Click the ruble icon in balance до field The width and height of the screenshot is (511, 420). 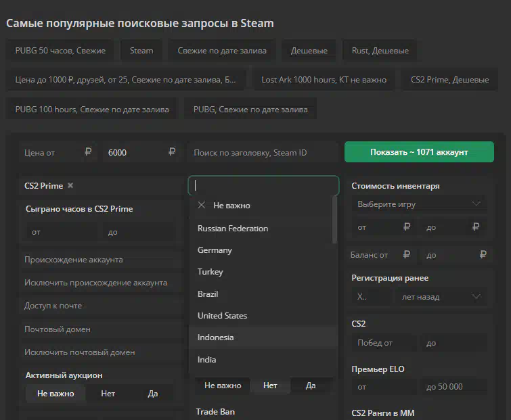click(x=483, y=254)
